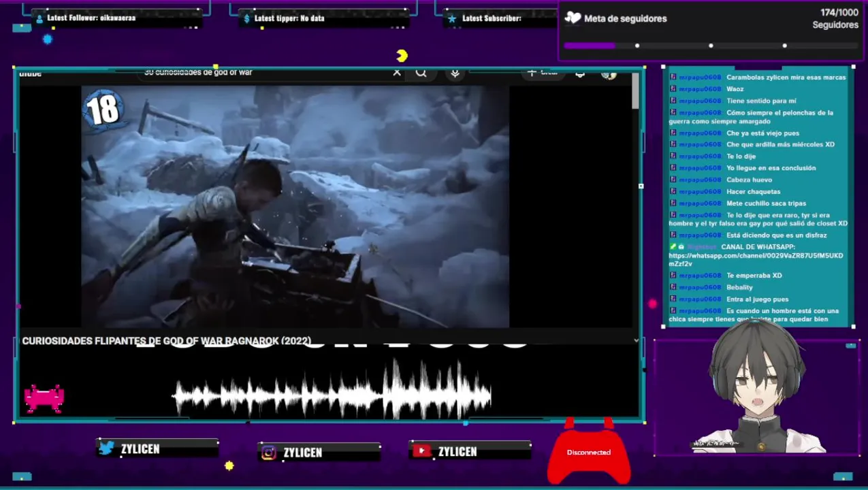Click the chat message Cabeza huevo
Image resolution: width=868 pixels, height=490 pixels.
pos(749,180)
